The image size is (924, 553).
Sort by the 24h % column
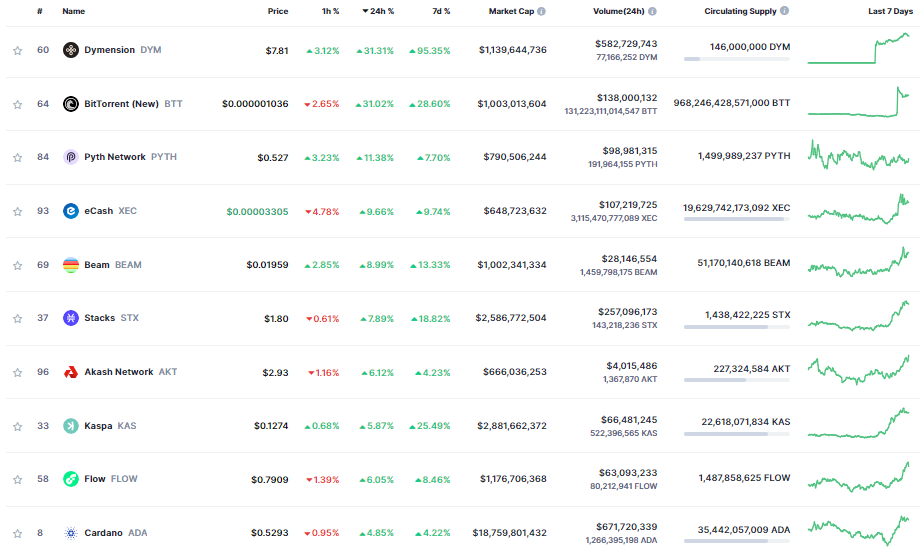tap(378, 12)
